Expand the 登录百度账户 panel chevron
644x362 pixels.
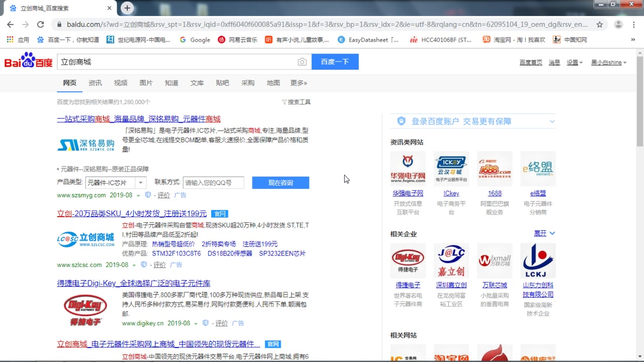(552, 121)
